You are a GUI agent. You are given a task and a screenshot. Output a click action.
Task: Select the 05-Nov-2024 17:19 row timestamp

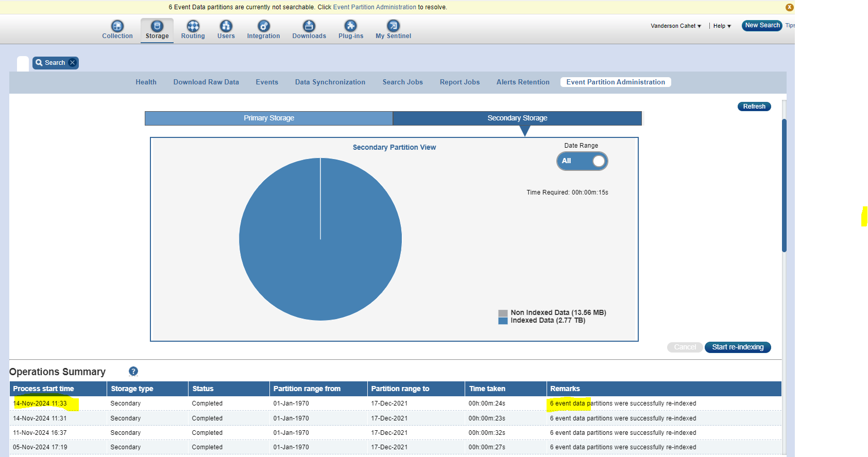40,447
